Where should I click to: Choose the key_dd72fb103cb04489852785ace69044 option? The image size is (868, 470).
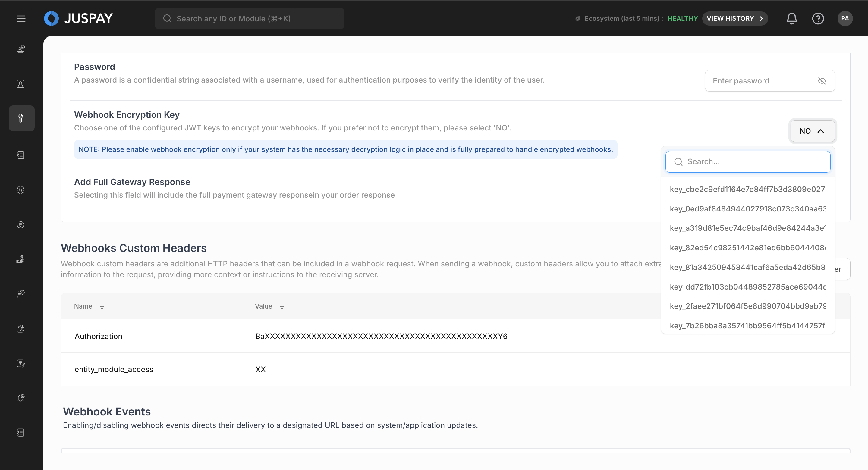tap(747, 287)
